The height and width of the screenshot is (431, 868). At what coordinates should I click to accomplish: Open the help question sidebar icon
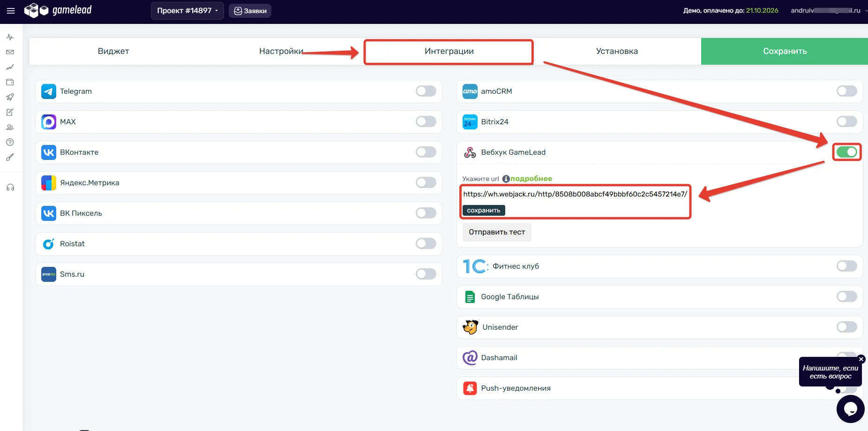[x=10, y=142]
